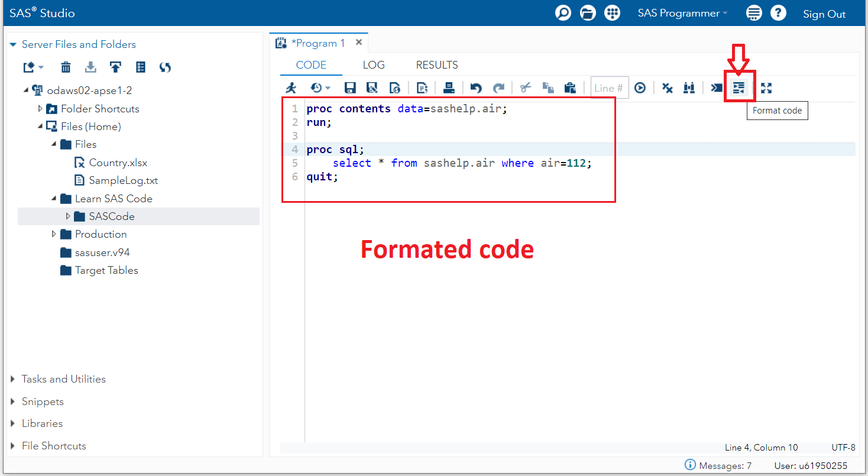Switch to the CODE tab
The image size is (868, 476).
pos(311,65)
